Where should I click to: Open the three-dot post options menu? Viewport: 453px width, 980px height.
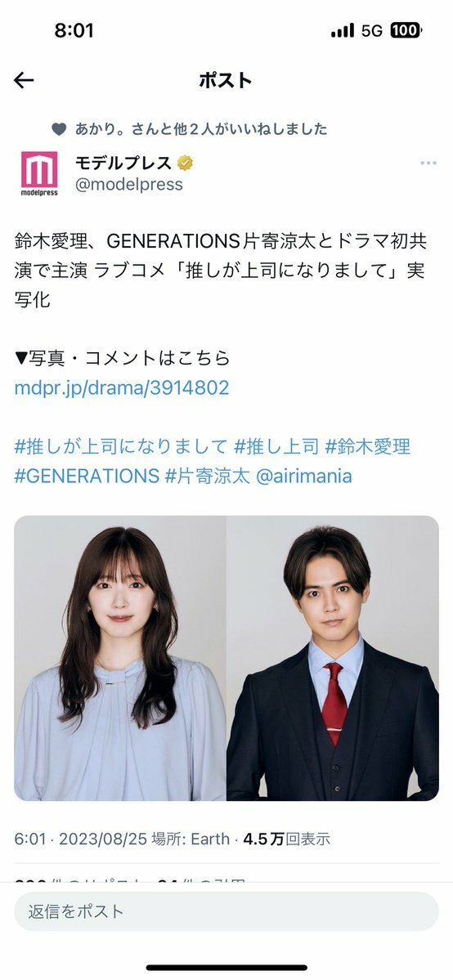428,163
